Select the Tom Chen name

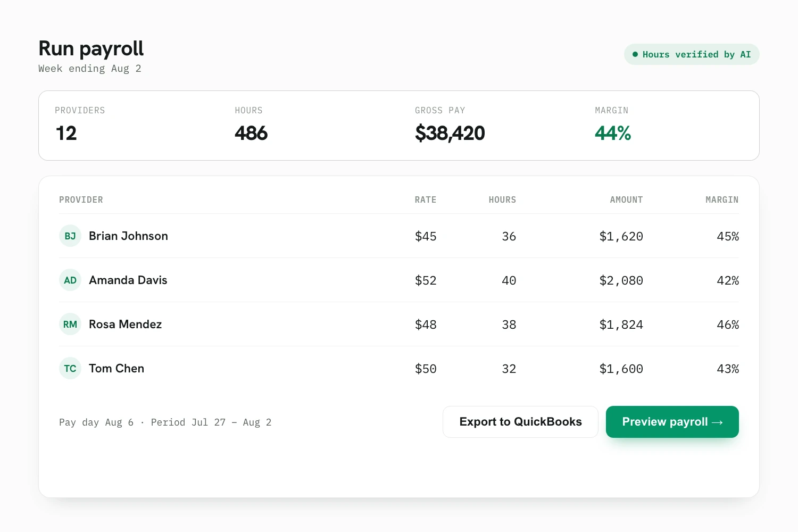click(117, 368)
